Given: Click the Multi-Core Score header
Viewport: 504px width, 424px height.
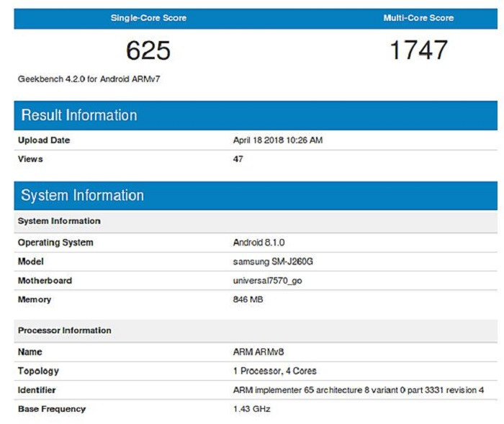Looking at the screenshot, I should (418, 18).
